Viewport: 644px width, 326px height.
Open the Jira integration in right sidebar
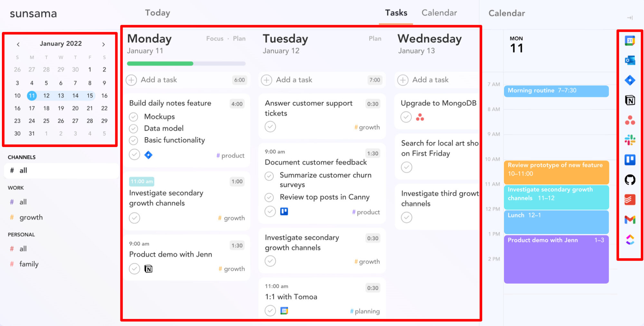coord(630,80)
